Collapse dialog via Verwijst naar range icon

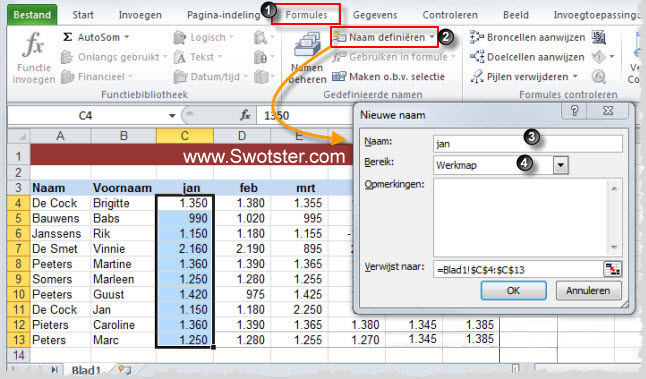(x=613, y=269)
